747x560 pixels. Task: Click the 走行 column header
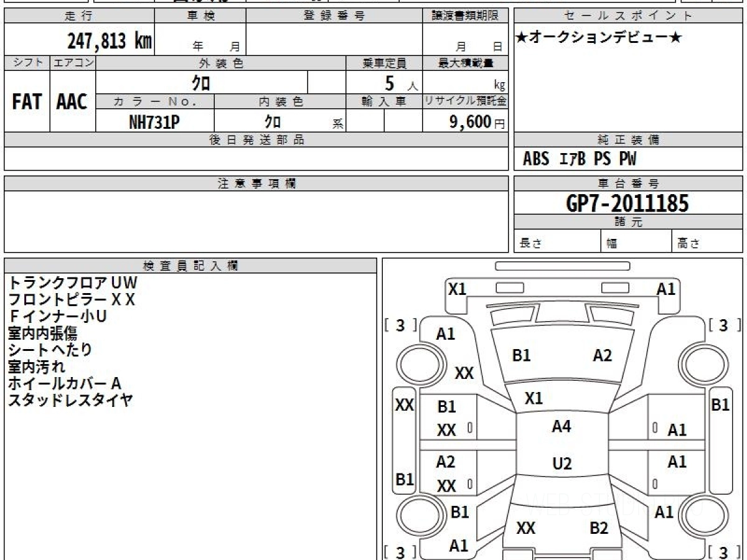(78, 16)
